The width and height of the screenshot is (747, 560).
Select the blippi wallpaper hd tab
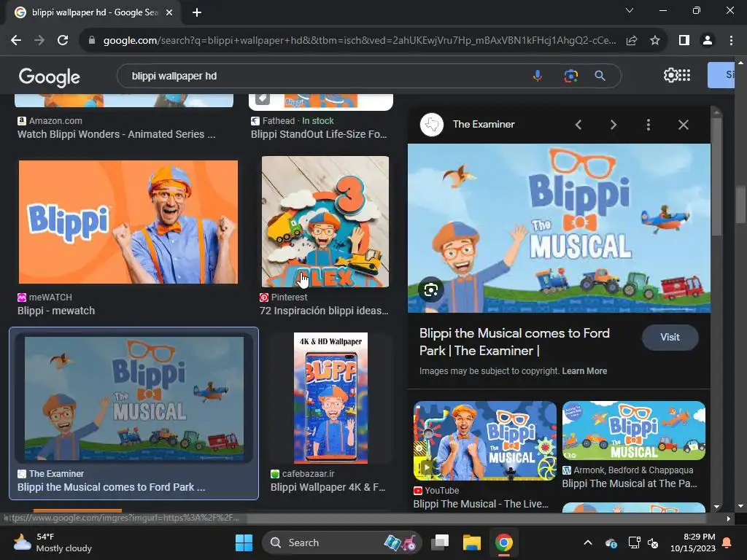93,12
